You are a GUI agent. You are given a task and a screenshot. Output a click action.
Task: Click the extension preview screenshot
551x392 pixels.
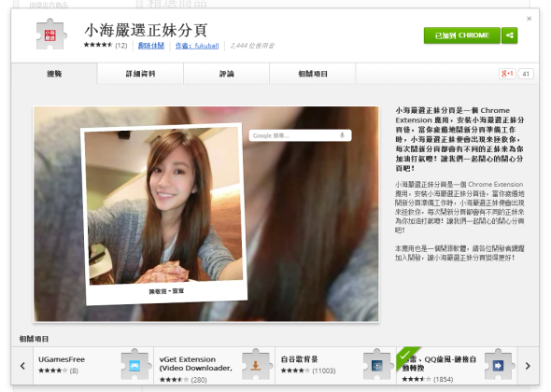[206, 214]
